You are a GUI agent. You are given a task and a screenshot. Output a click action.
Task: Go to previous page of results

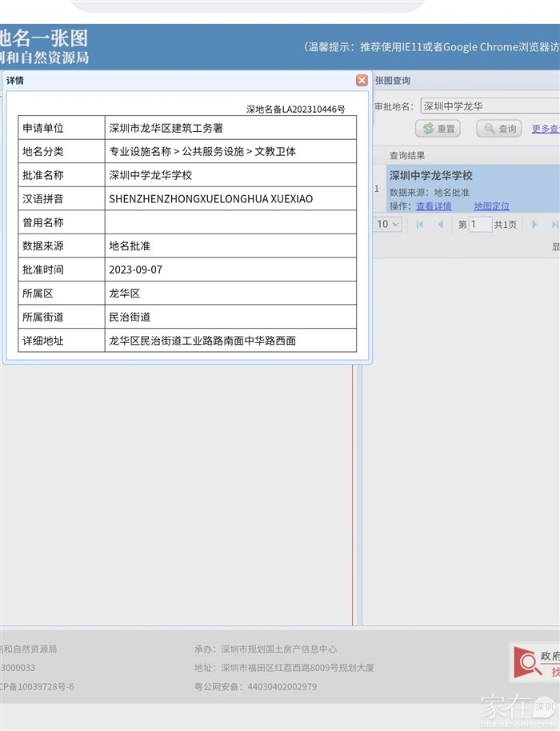(440, 225)
